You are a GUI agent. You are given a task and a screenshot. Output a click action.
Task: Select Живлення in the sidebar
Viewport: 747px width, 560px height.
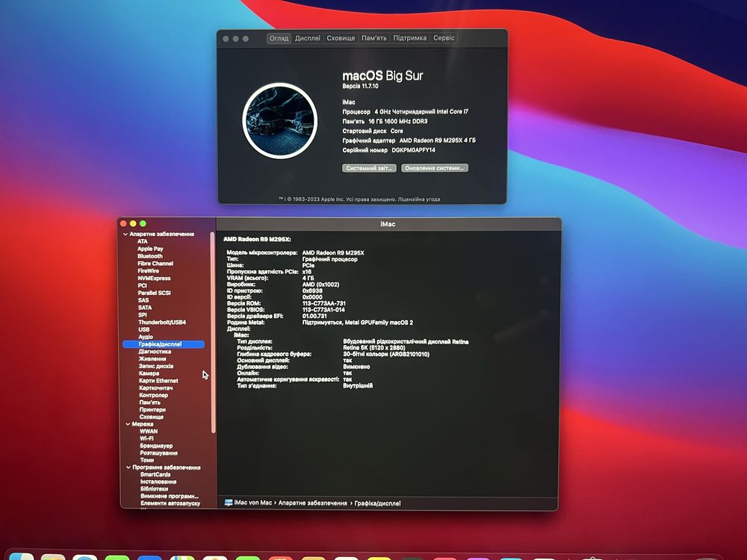tap(152, 358)
